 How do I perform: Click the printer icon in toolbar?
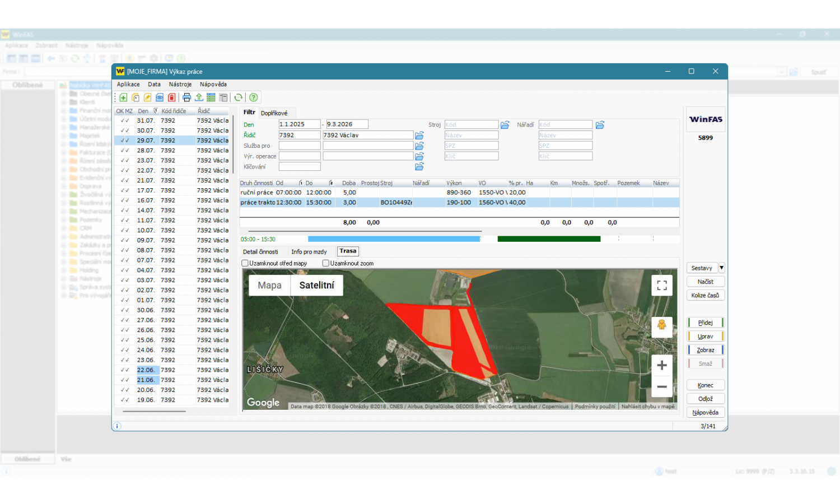click(x=187, y=97)
